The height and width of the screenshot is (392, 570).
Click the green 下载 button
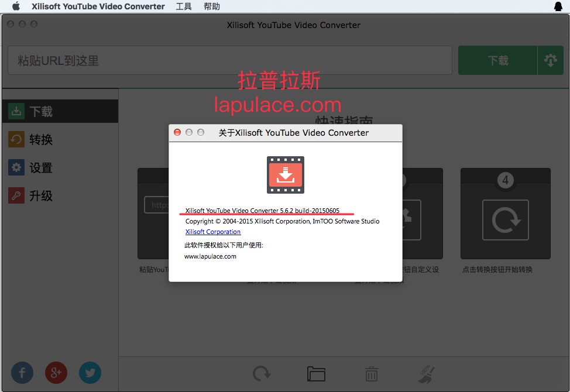[497, 60]
